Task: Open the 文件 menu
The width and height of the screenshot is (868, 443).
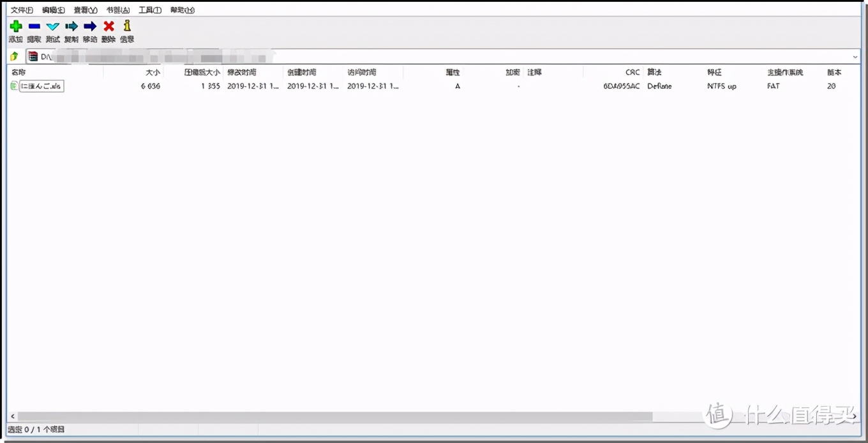Action: (22, 10)
